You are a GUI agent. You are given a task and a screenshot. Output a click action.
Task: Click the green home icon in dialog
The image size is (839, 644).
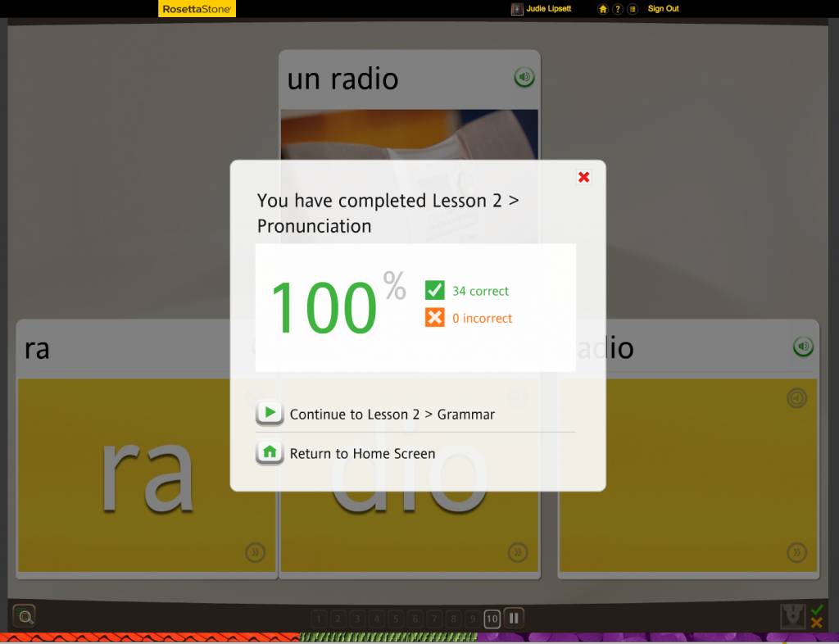pyautogui.click(x=270, y=452)
